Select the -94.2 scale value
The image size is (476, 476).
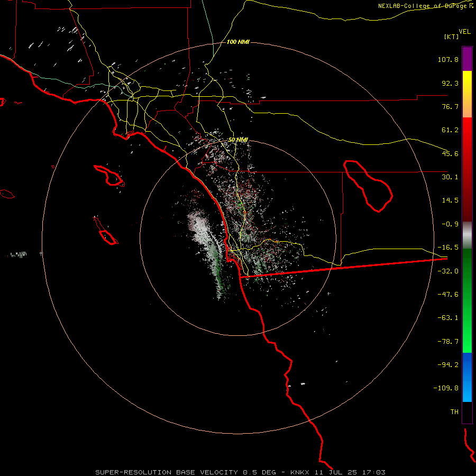tap(448, 365)
